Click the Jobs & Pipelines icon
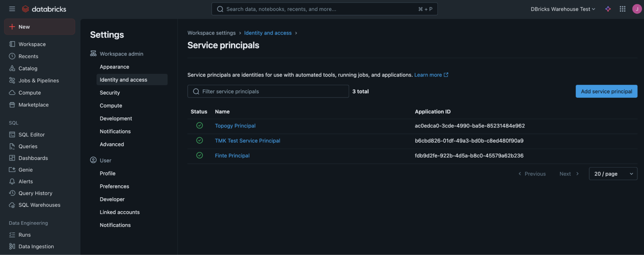 click(12, 80)
